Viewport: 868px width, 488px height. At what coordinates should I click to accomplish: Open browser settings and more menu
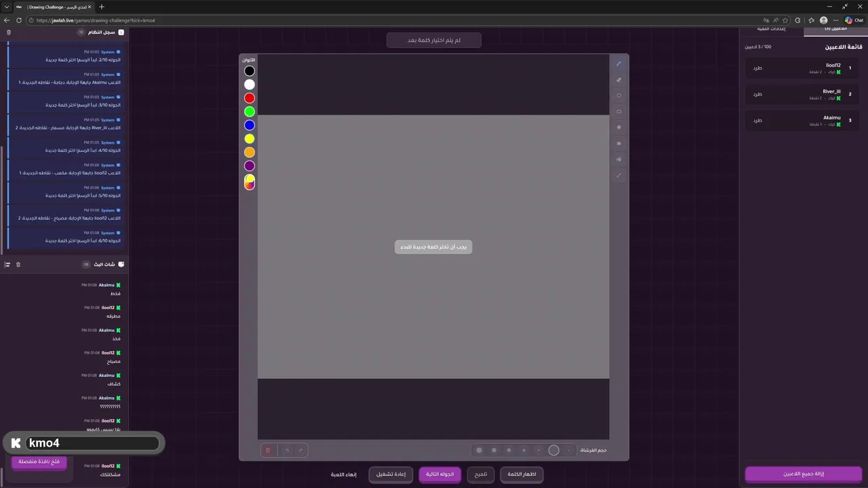(x=835, y=20)
